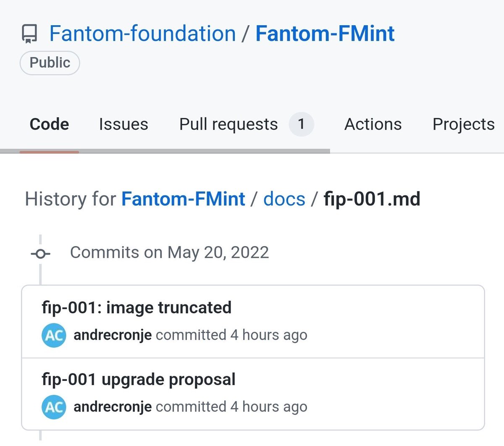
Task: Open andrecronje profile on image truncated commit
Action: click(113, 335)
